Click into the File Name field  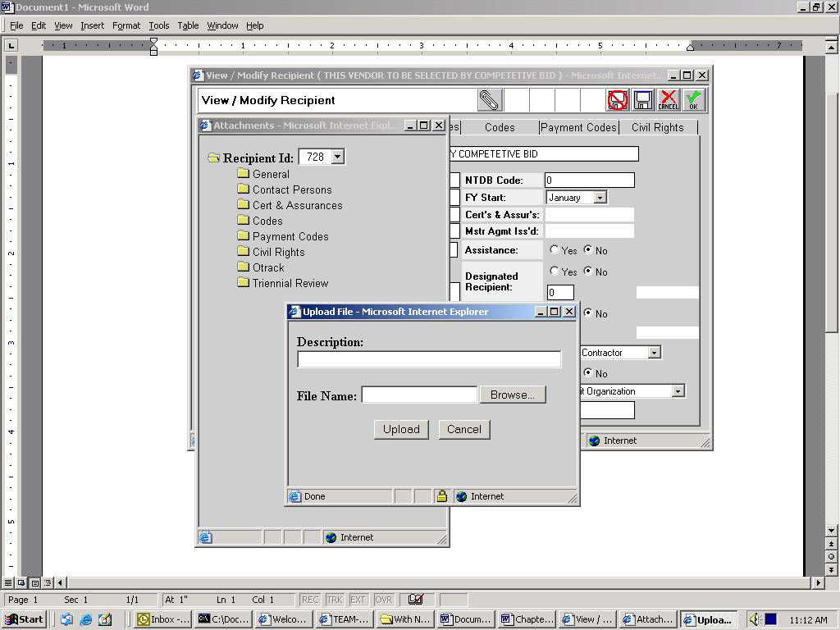(x=419, y=395)
